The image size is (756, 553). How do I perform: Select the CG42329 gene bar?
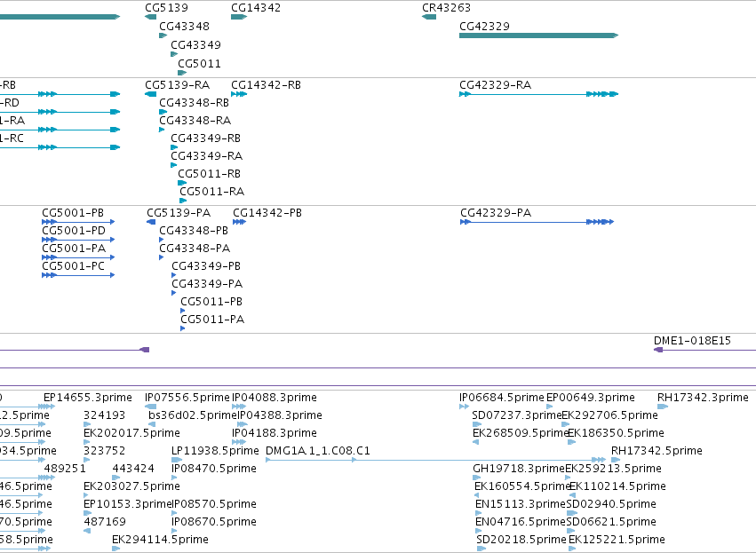click(x=538, y=36)
